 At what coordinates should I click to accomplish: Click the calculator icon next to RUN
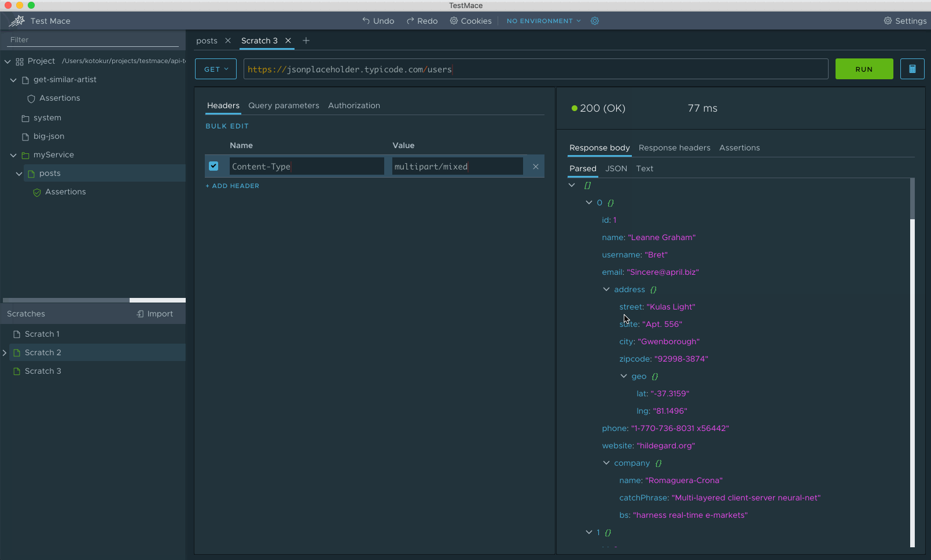click(912, 69)
